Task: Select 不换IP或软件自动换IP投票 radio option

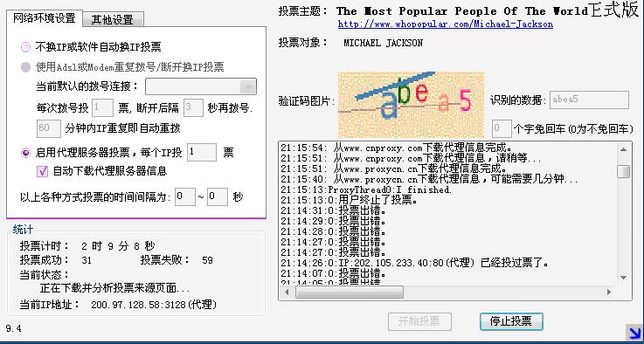Action: [x=26, y=47]
